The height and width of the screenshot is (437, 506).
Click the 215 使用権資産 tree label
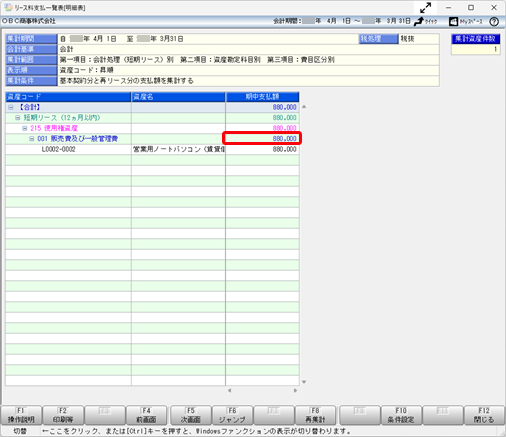(54, 128)
